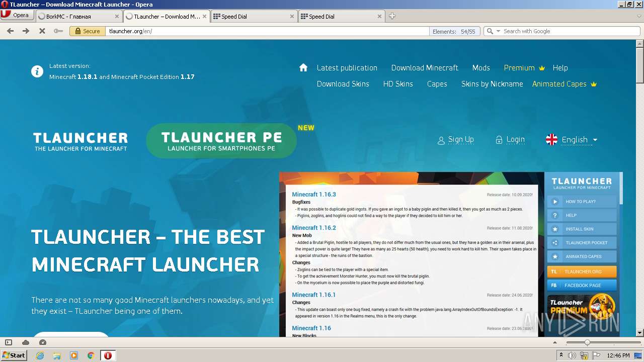Click HELP button in launcher preview

[582, 215]
